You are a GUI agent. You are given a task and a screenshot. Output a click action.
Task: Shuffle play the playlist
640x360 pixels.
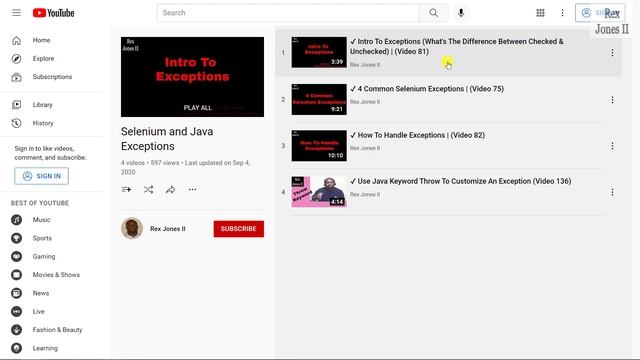[149, 190]
